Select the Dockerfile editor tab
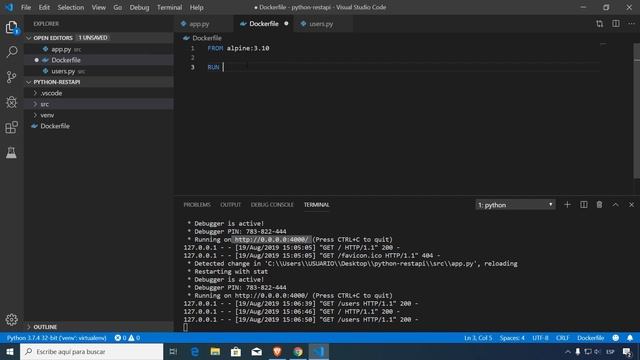The image size is (640, 360). (264, 24)
